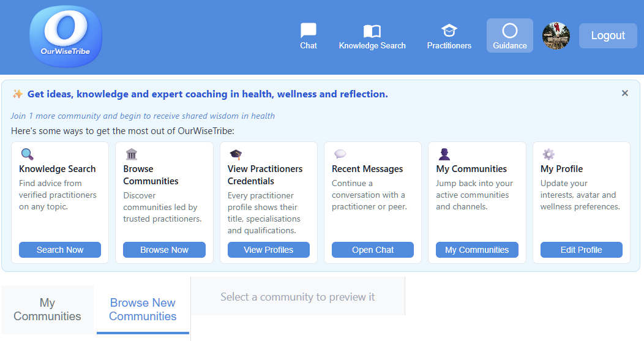Click the graduation cap icon on Practitioners Credentials card

(x=236, y=154)
